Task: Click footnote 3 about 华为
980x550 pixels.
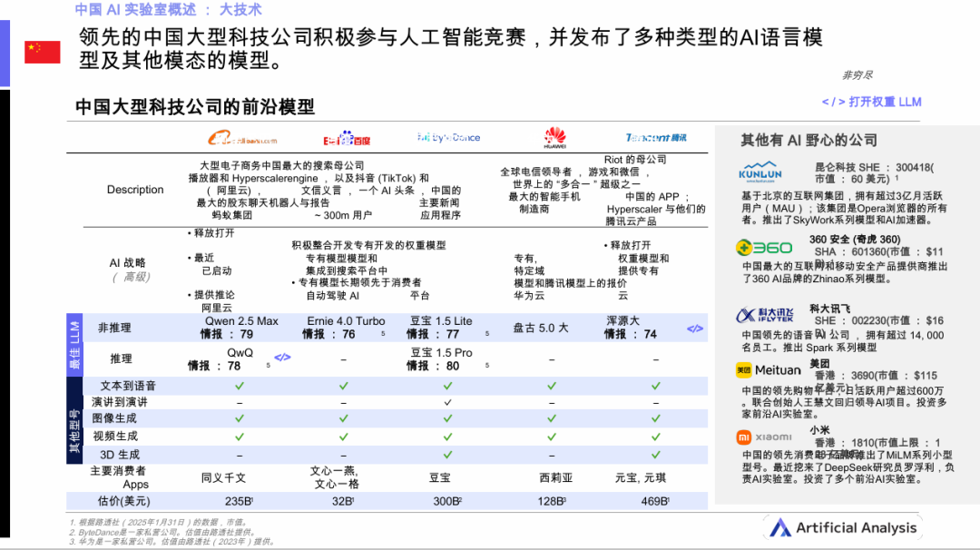Action: click(x=172, y=541)
